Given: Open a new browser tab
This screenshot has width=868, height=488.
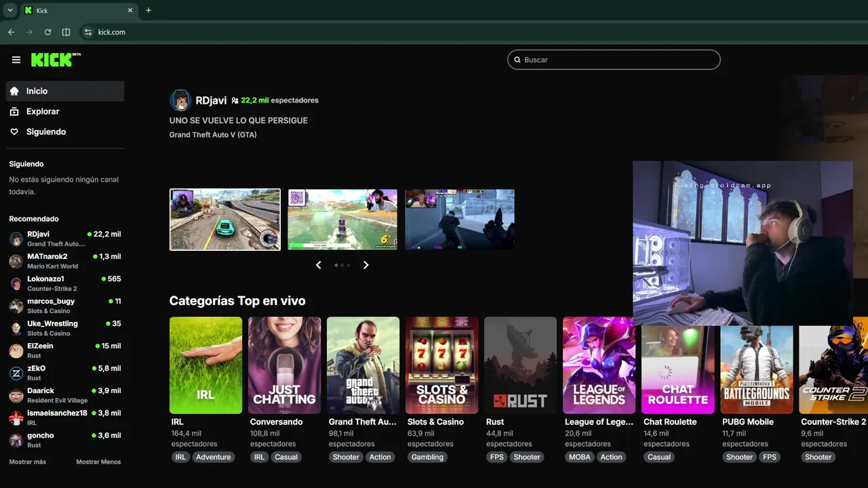Looking at the screenshot, I should click(149, 10).
